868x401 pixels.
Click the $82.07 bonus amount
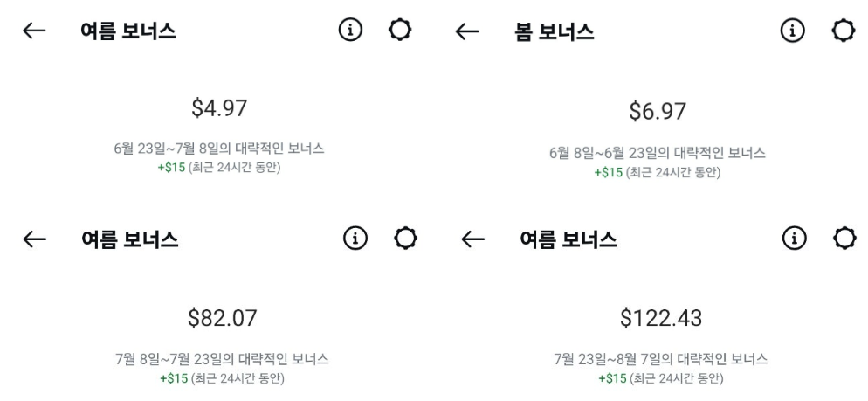point(223,318)
